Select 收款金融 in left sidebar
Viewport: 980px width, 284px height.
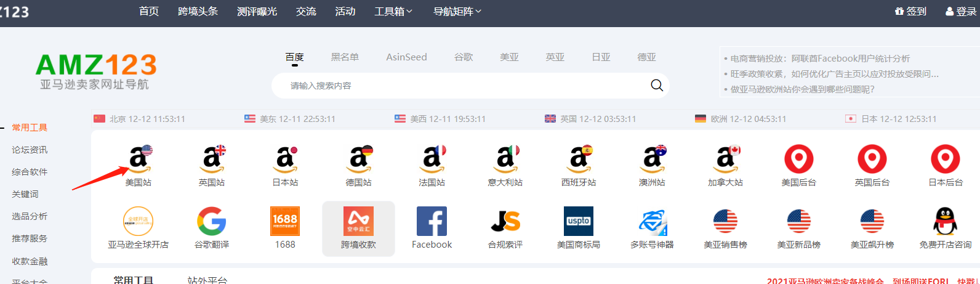tap(30, 261)
